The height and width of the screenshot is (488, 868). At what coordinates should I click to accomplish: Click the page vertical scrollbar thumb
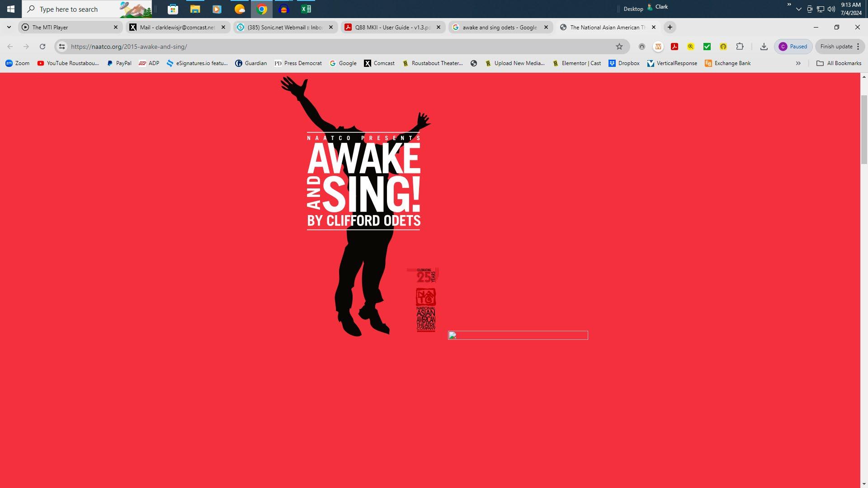[864, 130]
